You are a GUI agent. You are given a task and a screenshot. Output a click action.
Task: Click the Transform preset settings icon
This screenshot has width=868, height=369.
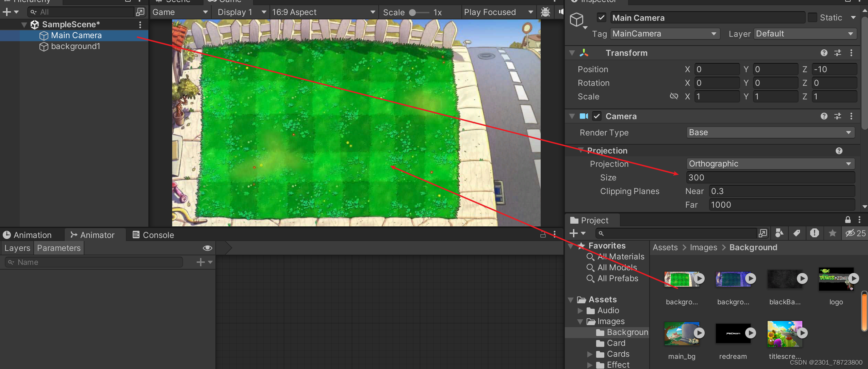837,53
